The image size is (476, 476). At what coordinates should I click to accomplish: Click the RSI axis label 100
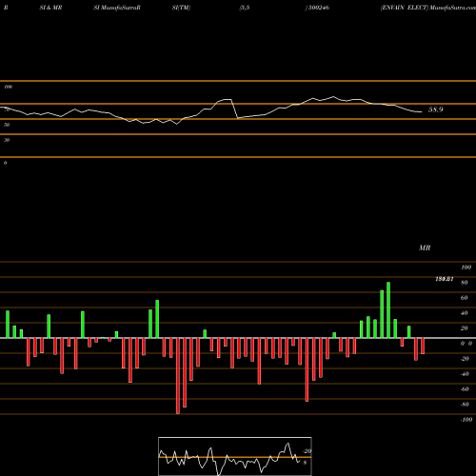[x=8, y=87]
